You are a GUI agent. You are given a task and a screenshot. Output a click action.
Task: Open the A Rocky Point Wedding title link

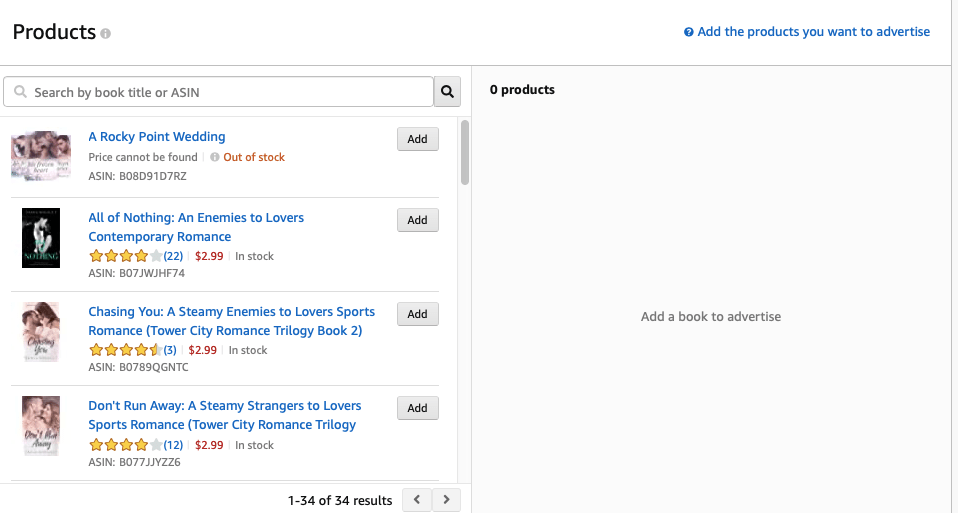pyautogui.click(x=157, y=137)
